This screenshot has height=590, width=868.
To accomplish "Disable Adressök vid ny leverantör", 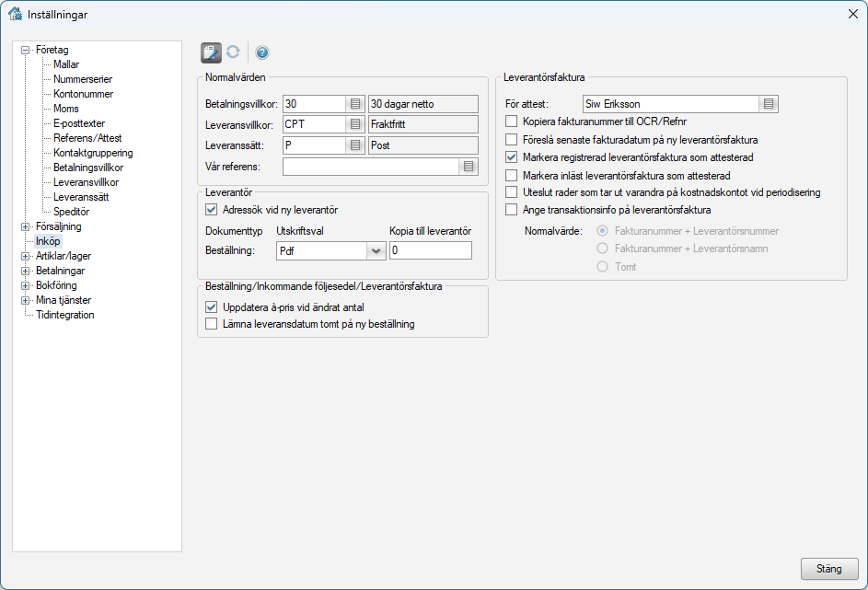I will 213,210.
